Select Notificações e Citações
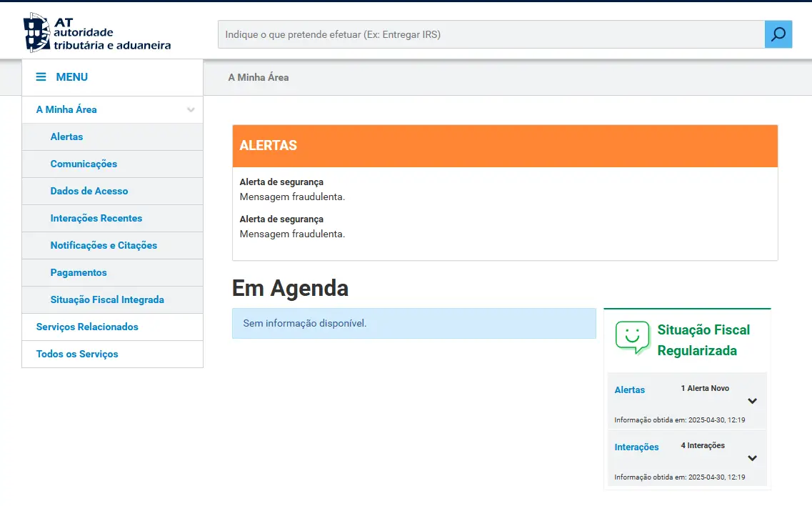 click(104, 245)
